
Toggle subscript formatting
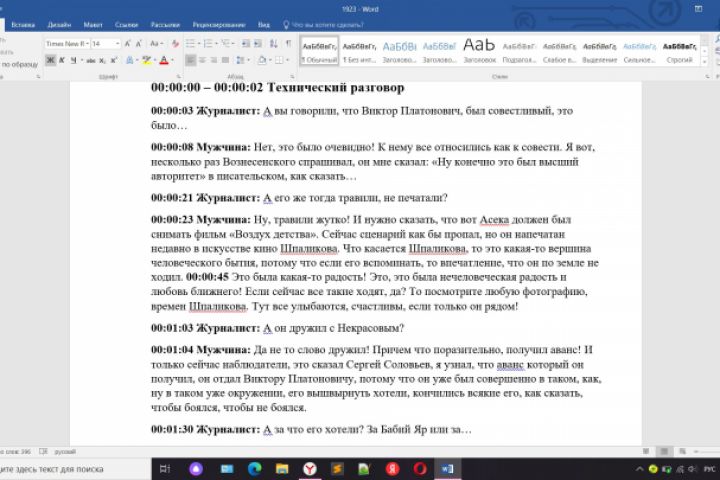click(102, 60)
